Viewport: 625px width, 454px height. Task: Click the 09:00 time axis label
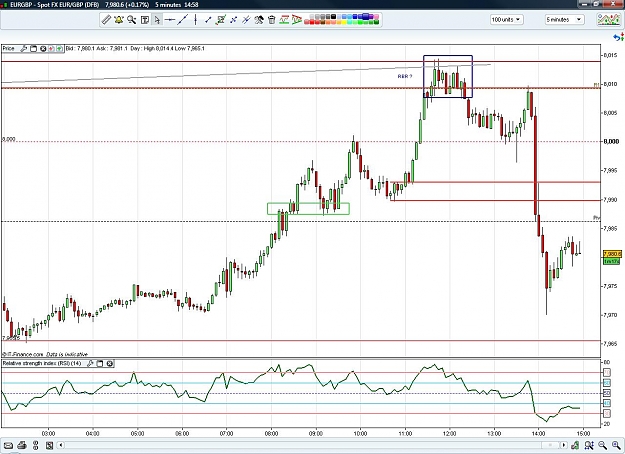click(316, 434)
